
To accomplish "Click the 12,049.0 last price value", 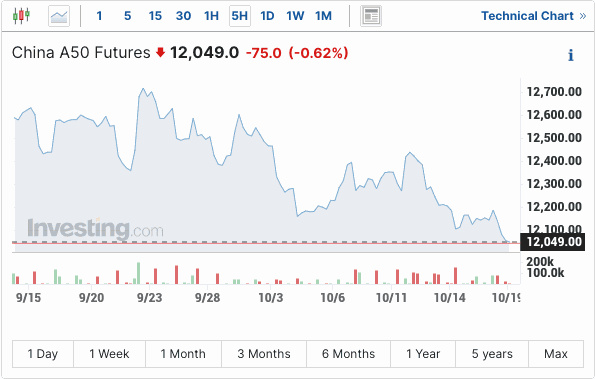I will coord(205,53).
